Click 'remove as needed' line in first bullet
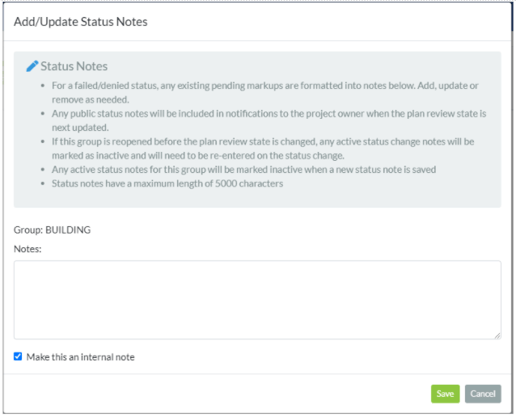The width and height of the screenshot is (516, 417). click(90, 99)
